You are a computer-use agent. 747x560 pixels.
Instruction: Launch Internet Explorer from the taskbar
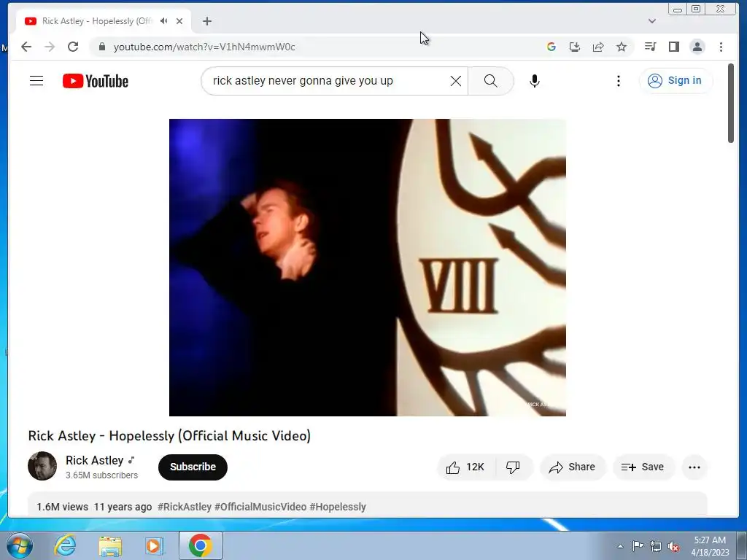tap(65, 545)
